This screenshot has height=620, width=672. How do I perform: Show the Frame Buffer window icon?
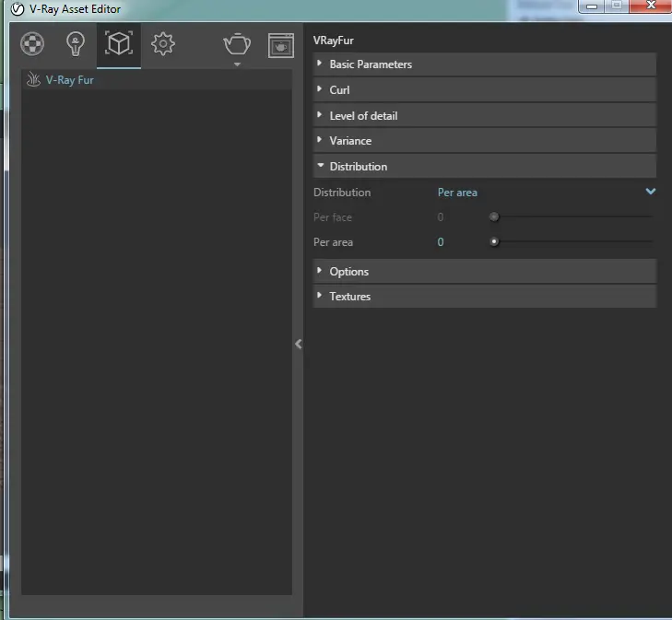coord(281,45)
